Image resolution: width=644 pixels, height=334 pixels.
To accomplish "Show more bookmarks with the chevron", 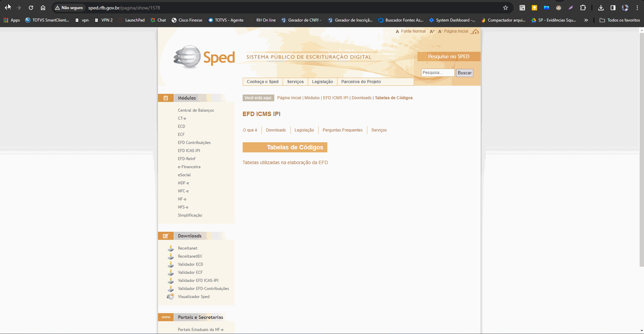I will (586, 20).
